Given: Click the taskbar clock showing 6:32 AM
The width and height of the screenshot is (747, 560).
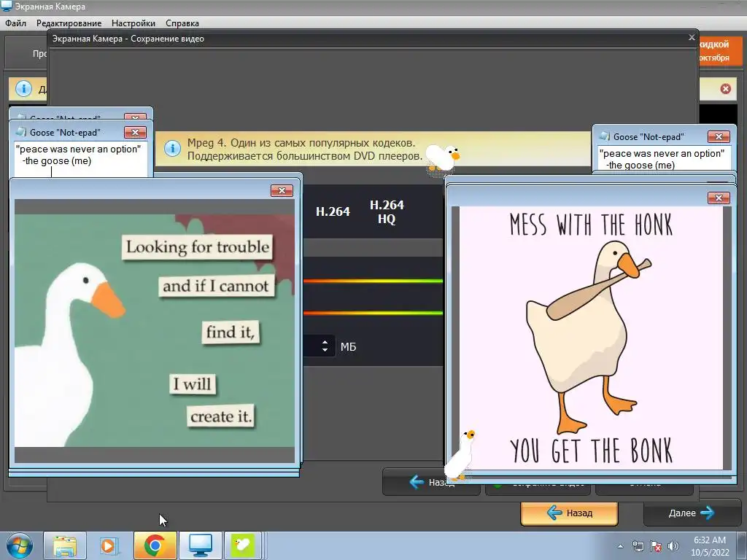Looking at the screenshot, I should pyautogui.click(x=710, y=546).
